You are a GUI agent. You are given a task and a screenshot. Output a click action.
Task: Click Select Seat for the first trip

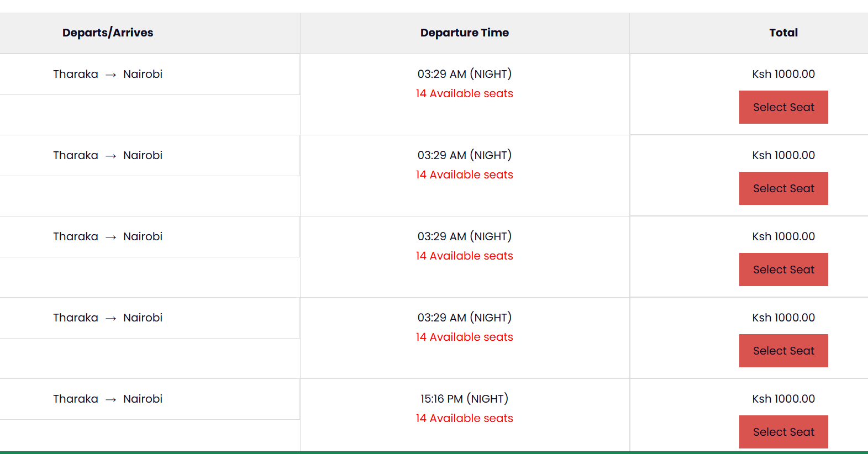pyautogui.click(x=783, y=107)
